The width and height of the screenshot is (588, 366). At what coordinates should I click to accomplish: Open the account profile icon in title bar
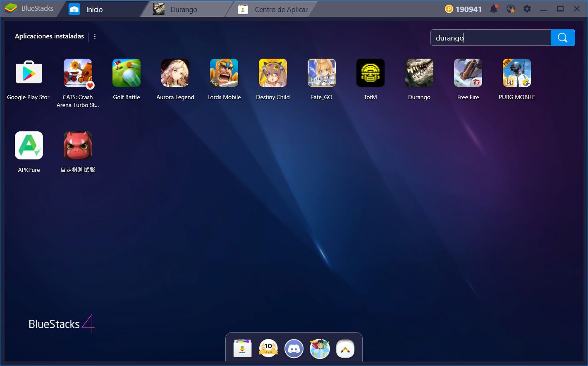[511, 9]
